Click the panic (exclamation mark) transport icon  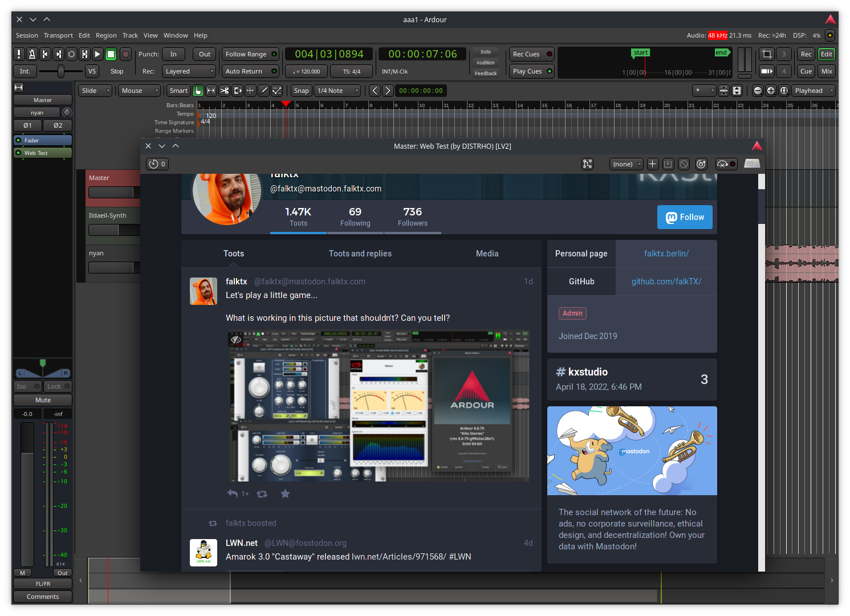(x=19, y=54)
